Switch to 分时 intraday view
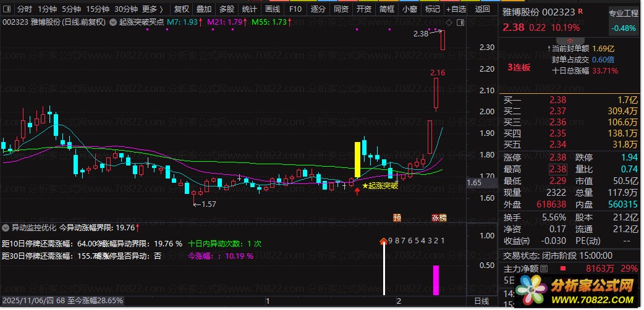Screen dimensions: 644x310 (25, 9)
